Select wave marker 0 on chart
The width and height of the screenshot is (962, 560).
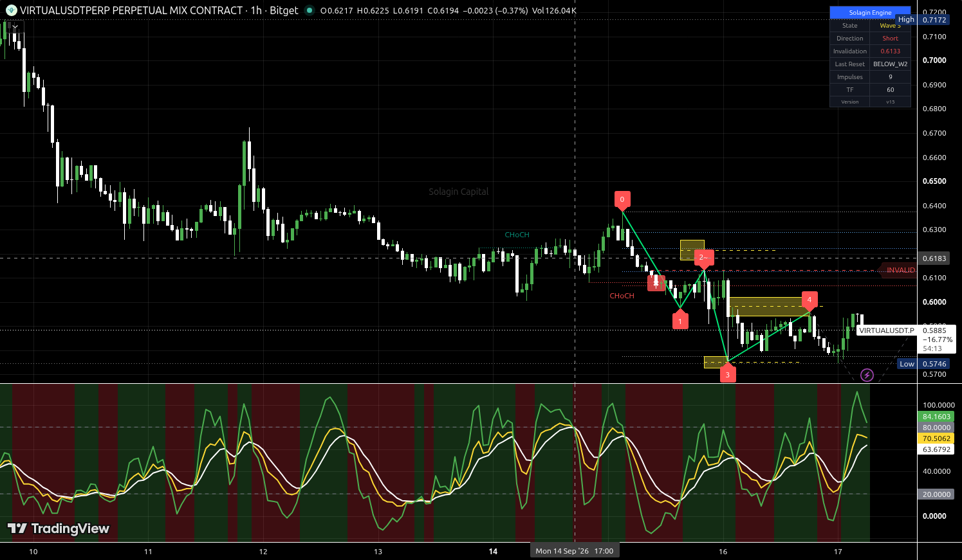pos(622,200)
